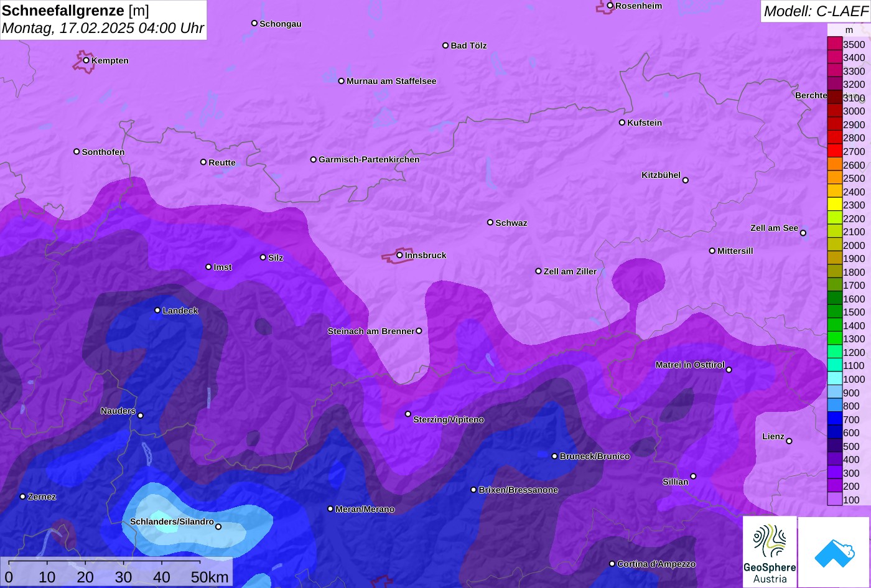Click the Zell am Ziller dot
Viewport: 871px width, 588px height.
[x=539, y=271]
